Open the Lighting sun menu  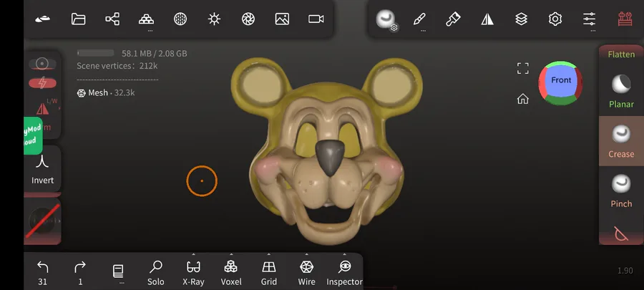pyautogui.click(x=215, y=19)
